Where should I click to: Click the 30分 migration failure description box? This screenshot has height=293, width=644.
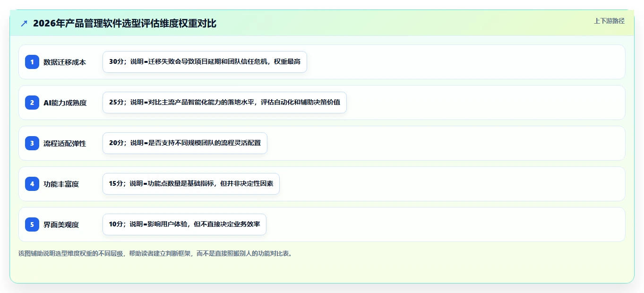[x=205, y=62]
